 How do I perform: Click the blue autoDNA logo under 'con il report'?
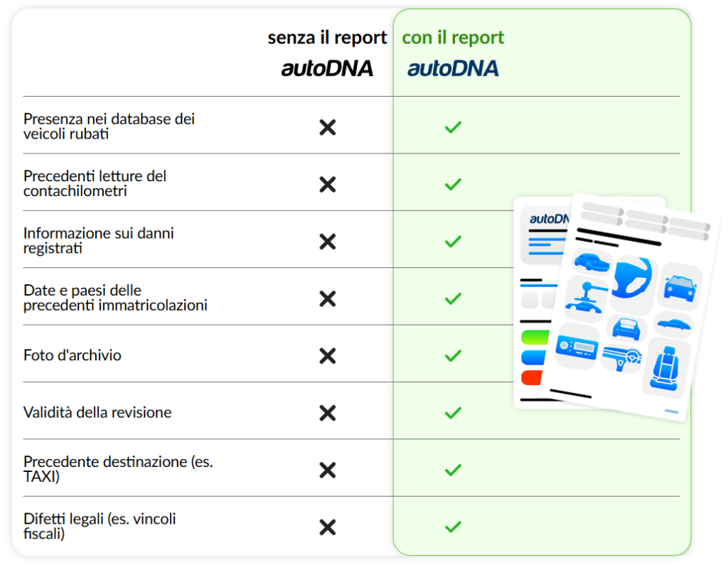click(x=453, y=69)
